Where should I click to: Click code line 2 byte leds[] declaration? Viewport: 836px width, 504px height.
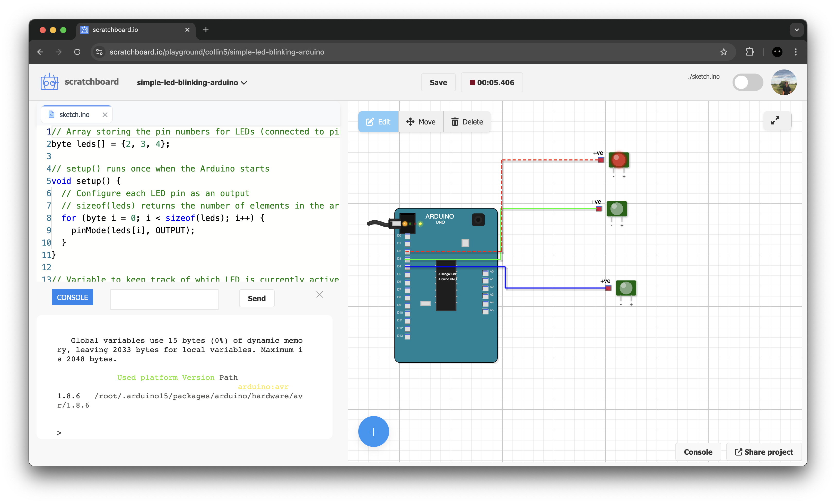click(111, 144)
